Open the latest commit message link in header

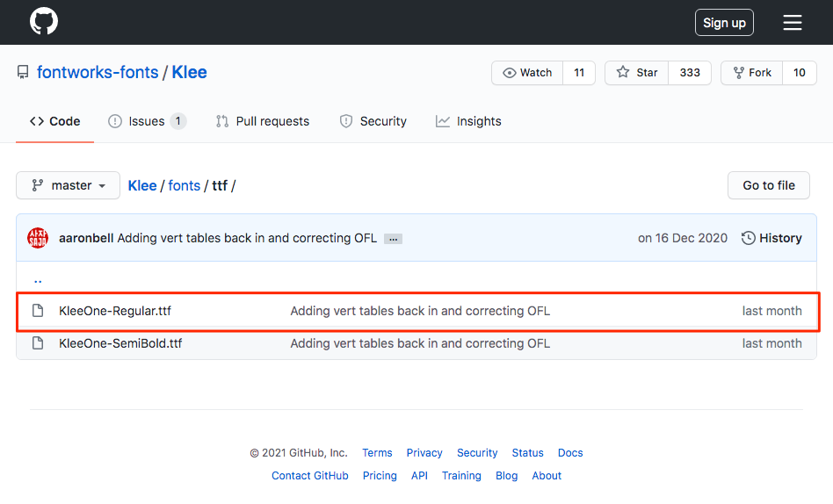(x=247, y=238)
